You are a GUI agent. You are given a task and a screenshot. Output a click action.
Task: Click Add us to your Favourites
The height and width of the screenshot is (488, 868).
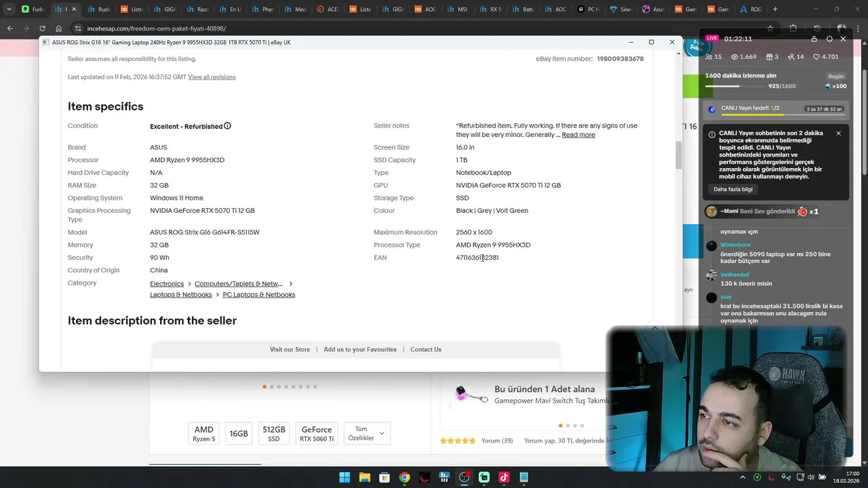point(360,350)
